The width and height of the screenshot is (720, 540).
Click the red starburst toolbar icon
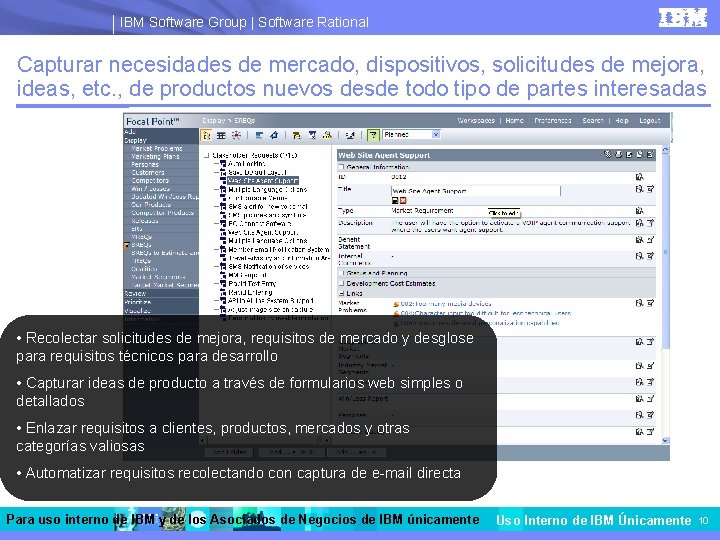236,135
